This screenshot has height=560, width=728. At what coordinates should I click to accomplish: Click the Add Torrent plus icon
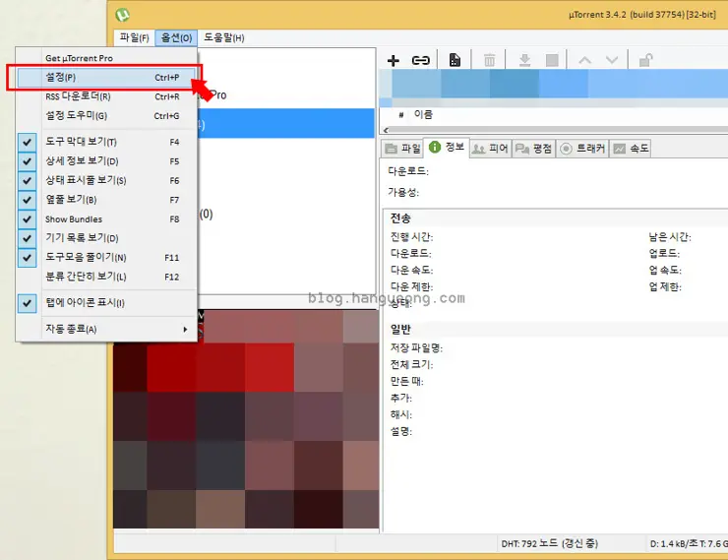pyautogui.click(x=393, y=60)
